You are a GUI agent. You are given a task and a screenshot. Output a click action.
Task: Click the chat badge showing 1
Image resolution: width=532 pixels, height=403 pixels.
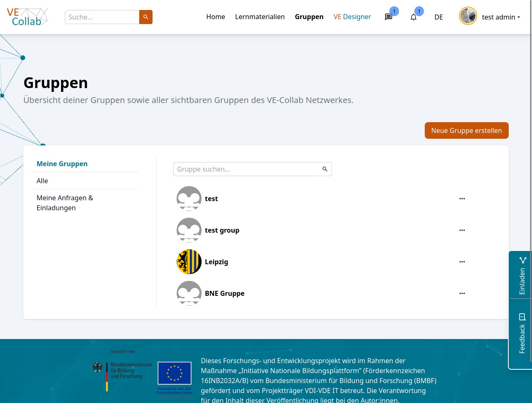(394, 11)
